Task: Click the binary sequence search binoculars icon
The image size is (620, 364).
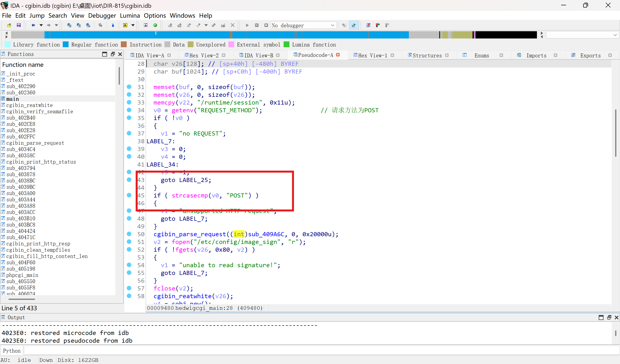Action: (88, 25)
